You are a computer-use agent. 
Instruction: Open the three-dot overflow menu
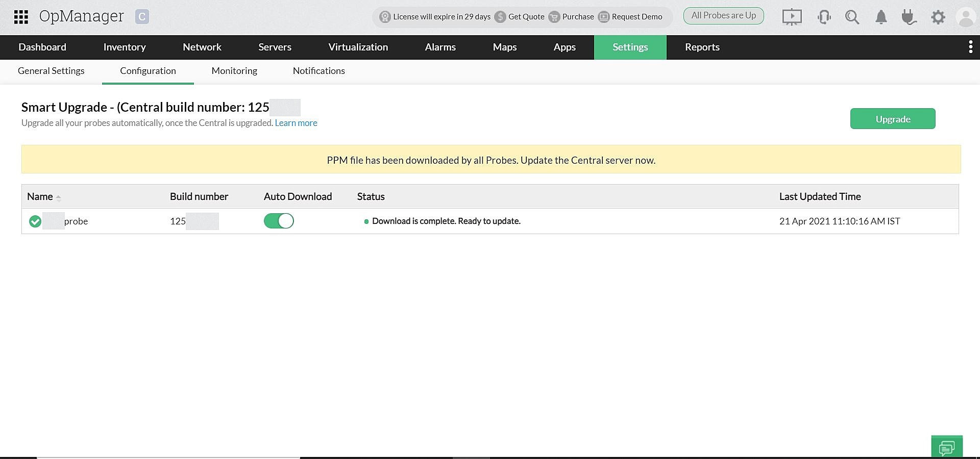[970, 46]
